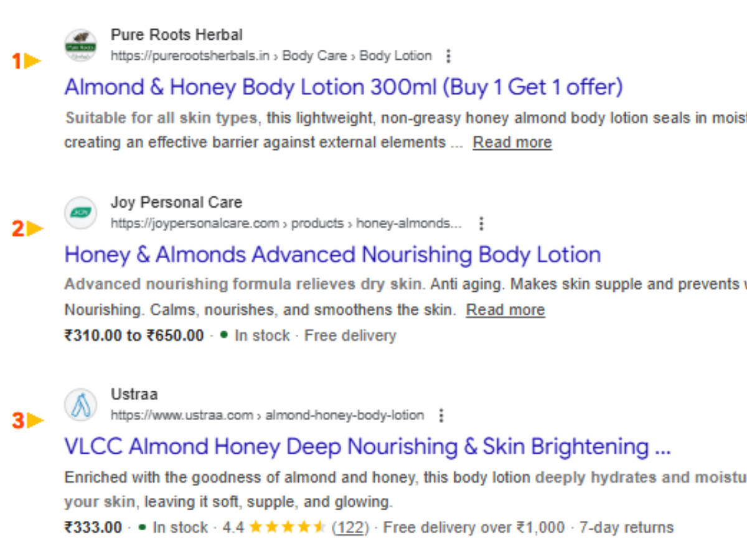Open options menu for Pure Roots result
Image resolution: width=747 pixels, height=560 pixels.
pyautogui.click(x=448, y=56)
